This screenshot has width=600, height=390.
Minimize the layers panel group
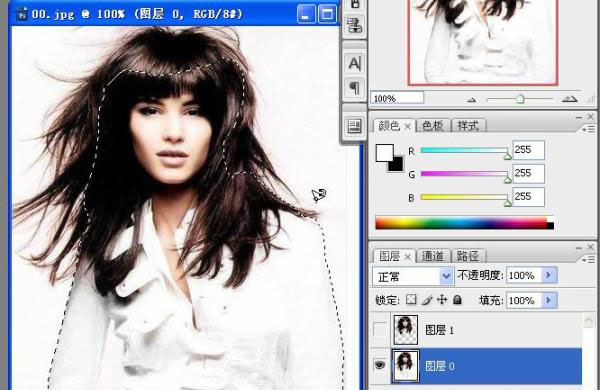click(x=579, y=248)
